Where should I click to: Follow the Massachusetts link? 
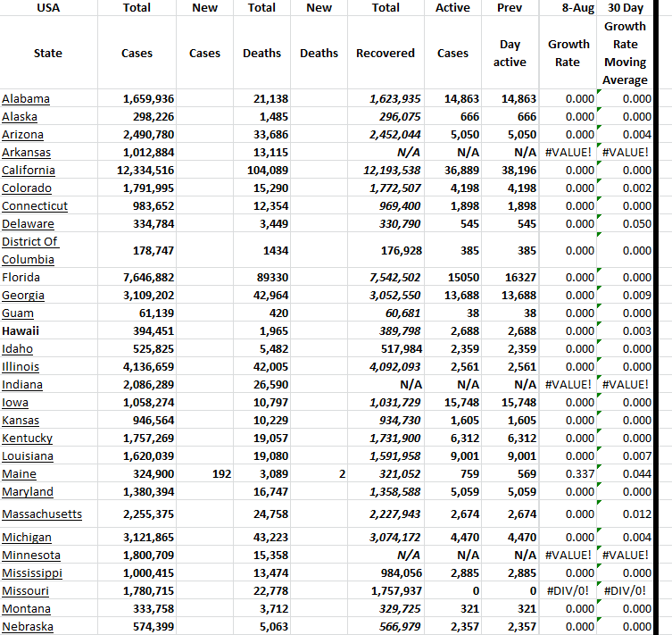[42, 514]
